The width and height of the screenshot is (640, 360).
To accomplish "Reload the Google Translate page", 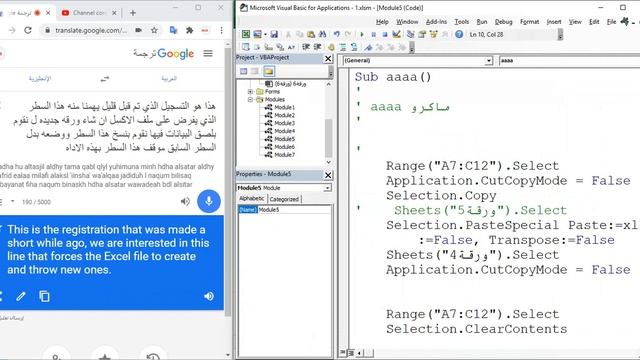I will pyautogui.click(x=28, y=30).
